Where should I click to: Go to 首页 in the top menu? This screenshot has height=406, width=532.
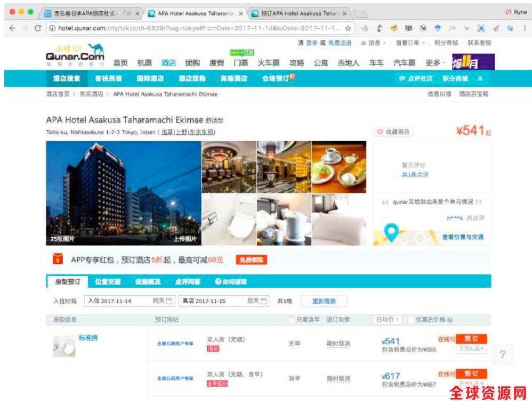(120, 63)
